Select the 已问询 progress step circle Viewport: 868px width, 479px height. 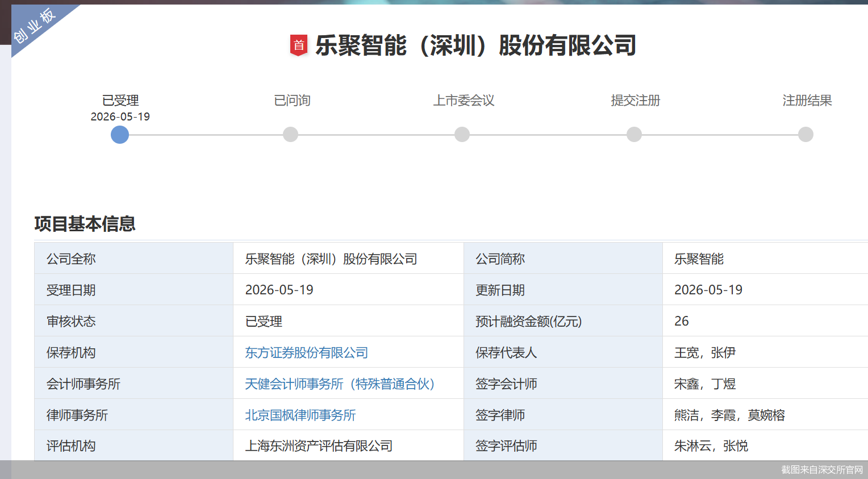tap(290, 135)
